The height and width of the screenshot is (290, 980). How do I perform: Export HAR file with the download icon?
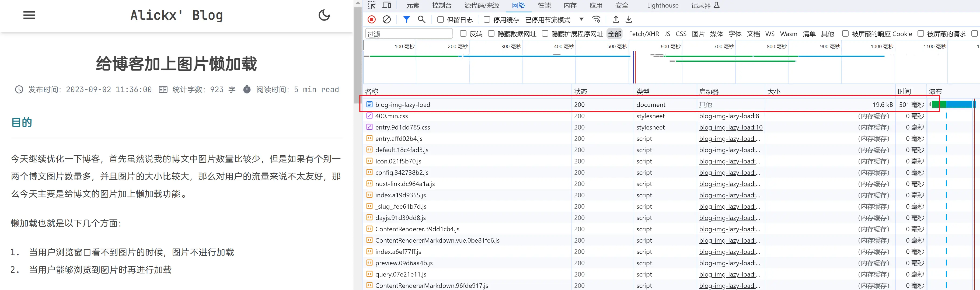tap(629, 19)
